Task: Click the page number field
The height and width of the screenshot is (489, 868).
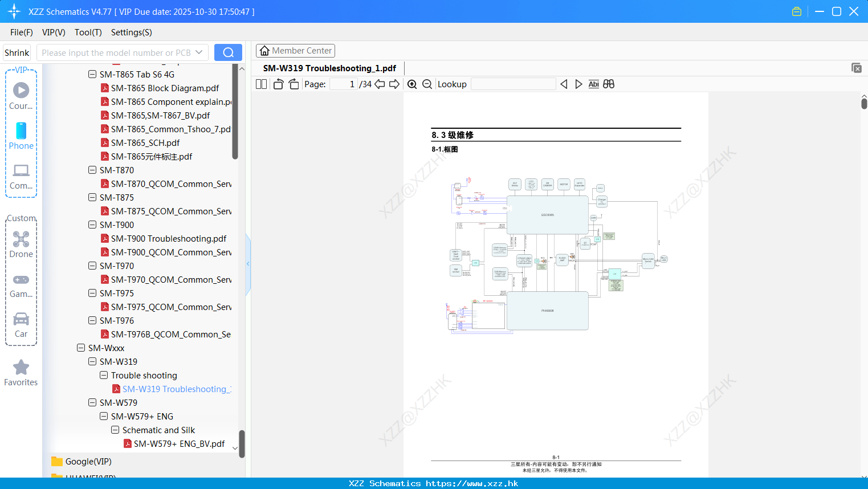Action: 343,84
